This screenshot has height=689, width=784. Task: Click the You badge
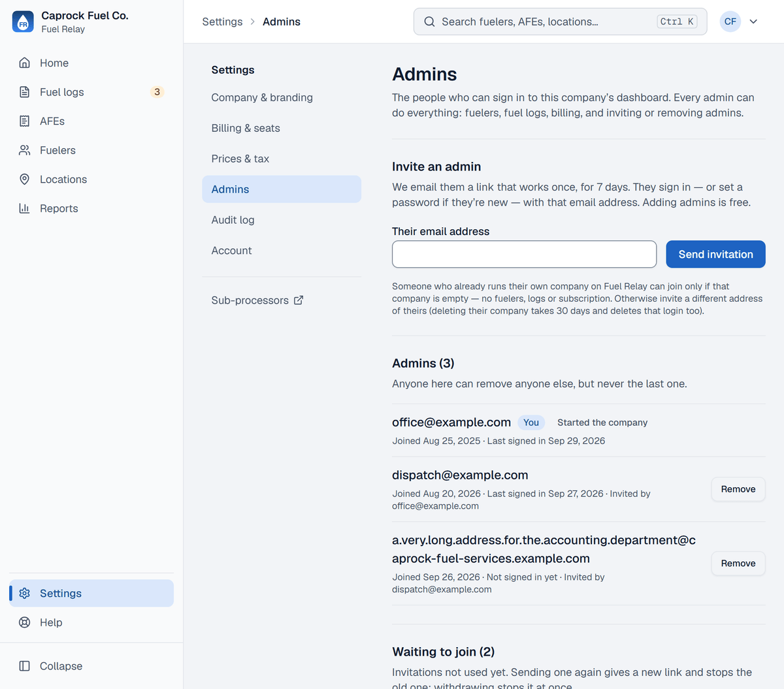pos(531,423)
